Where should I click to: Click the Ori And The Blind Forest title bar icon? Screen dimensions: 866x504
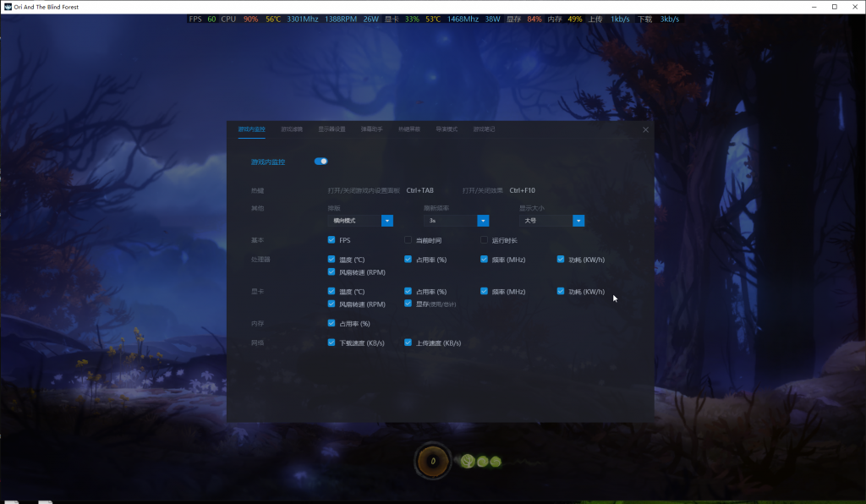pyautogui.click(x=8, y=7)
